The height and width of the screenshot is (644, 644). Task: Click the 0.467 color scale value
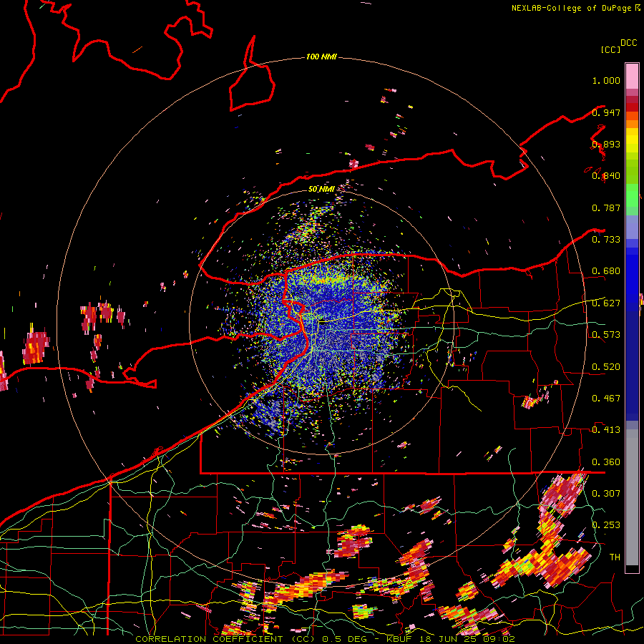click(606, 399)
